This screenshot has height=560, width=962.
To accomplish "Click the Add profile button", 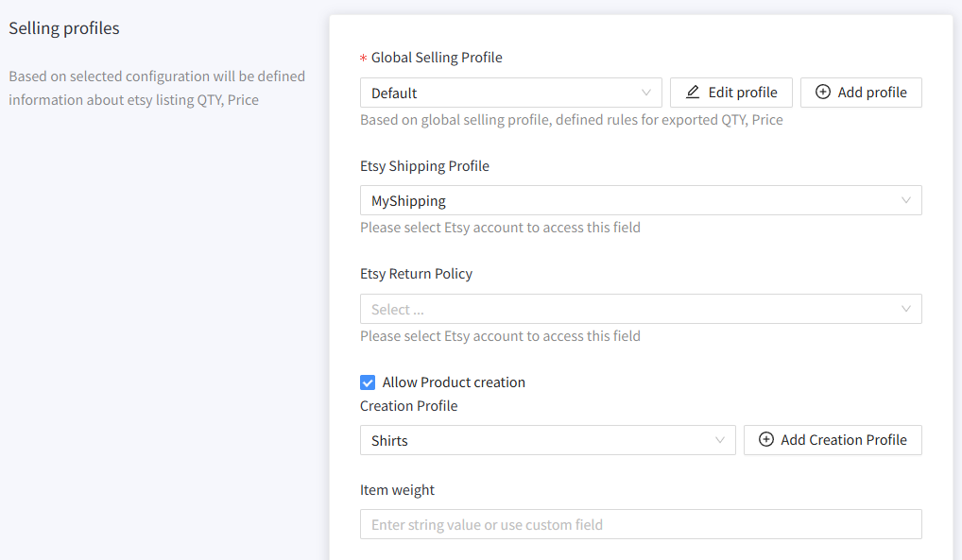I will [x=861, y=93].
